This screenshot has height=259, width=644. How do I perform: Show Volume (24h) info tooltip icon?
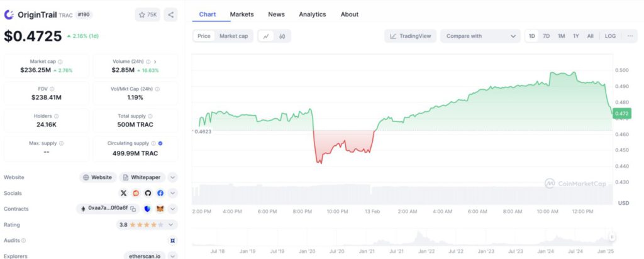pyautogui.click(x=148, y=62)
